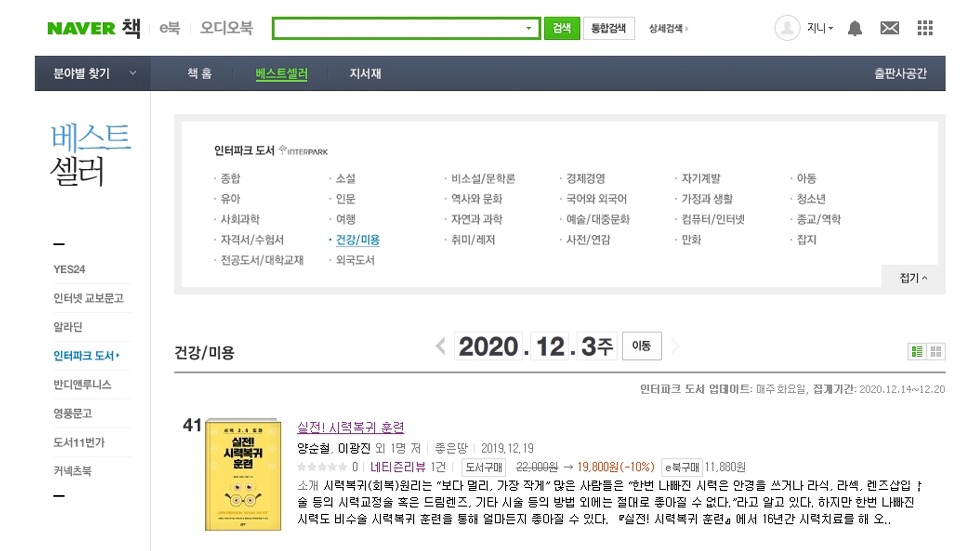Open the 지니 account dropdown
The height and width of the screenshot is (551, 980).
pos(820,28)
